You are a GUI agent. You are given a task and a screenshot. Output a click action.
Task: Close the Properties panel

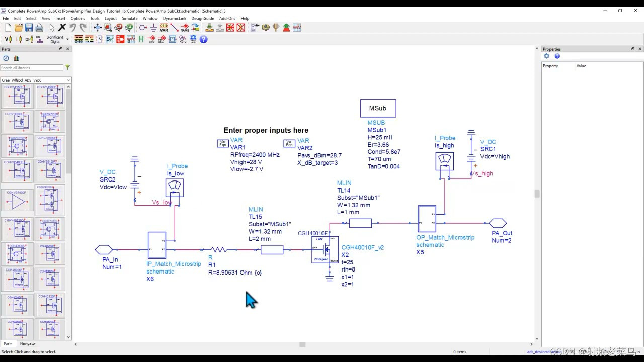point(640,49)
